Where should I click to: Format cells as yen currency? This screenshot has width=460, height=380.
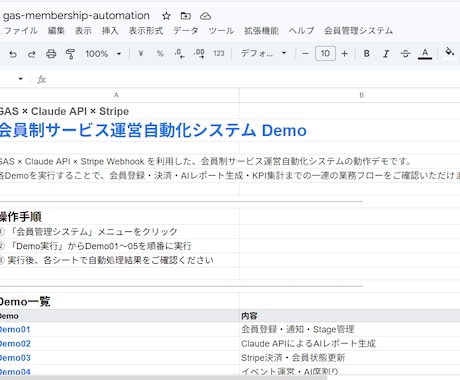click(141, 53)
